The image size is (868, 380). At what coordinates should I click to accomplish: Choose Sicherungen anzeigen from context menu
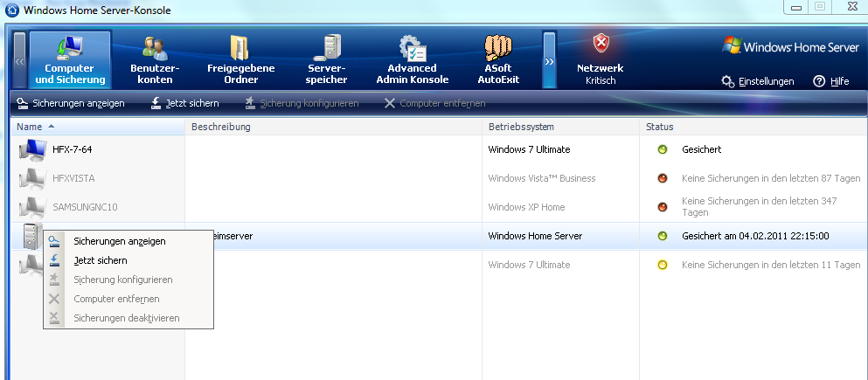128,241
